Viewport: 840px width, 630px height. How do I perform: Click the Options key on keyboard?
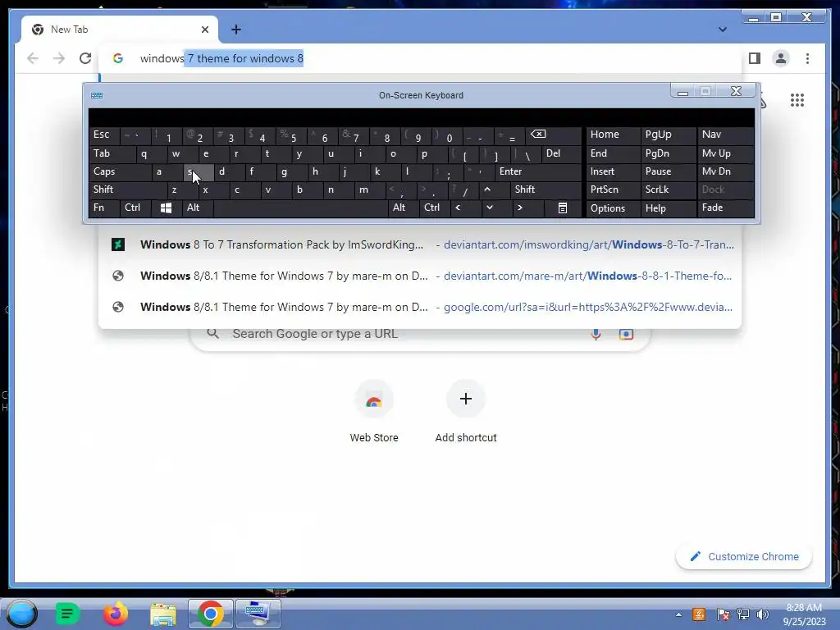613,208
